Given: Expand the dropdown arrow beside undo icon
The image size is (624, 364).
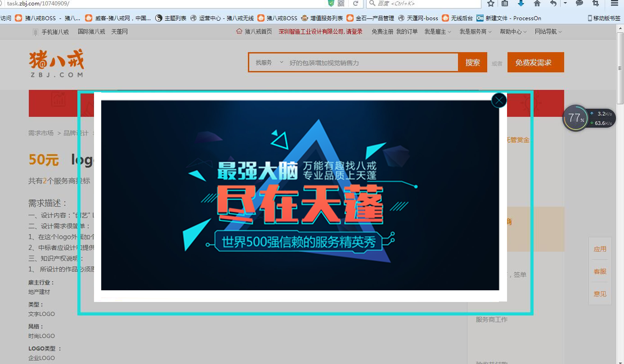Looking at the screenshot, I should tap(565, 3).
